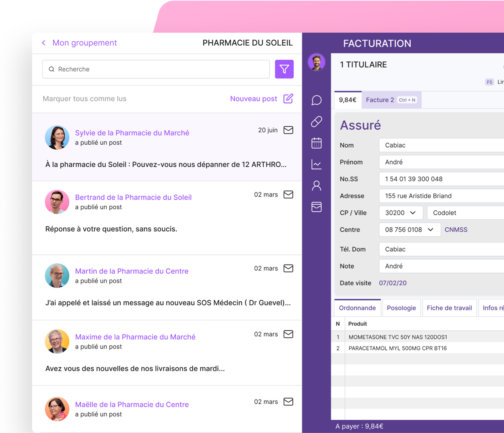The height and width of the screenshot is (433, 504).
Task: Click the customer profile sidebar icon
Action: click(x=317, y=186)
